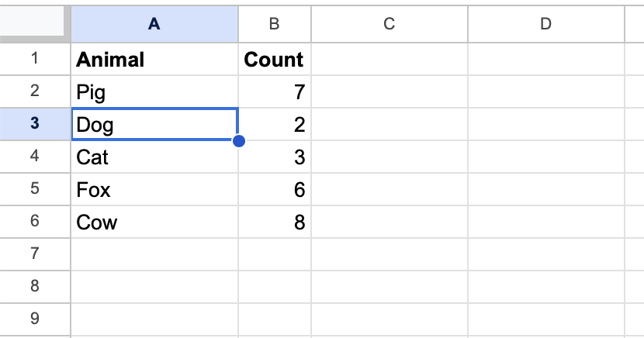The width and height of the screenshot is (644, 338).
Task: Select the cell containing Fox
Action: (154, 190)
